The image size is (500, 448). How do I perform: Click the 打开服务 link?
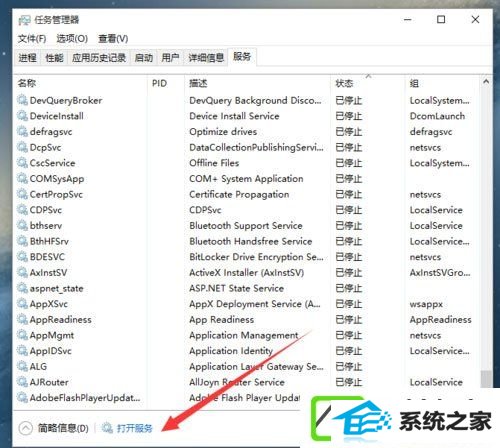135,428
